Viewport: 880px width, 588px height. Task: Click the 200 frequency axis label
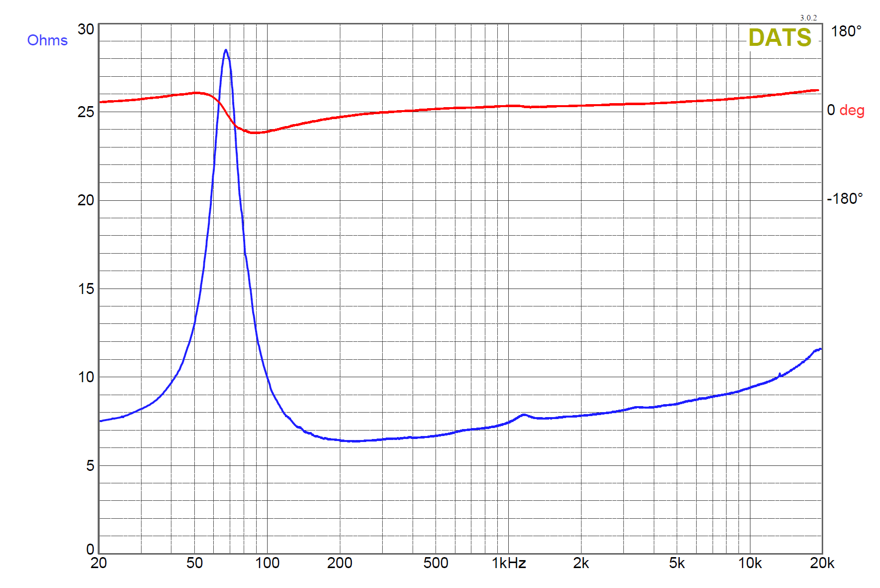[x=340, y=563]
